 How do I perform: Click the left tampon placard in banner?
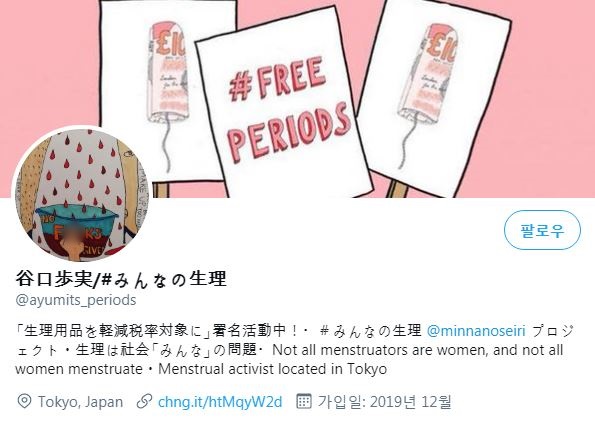pos(167,95)
